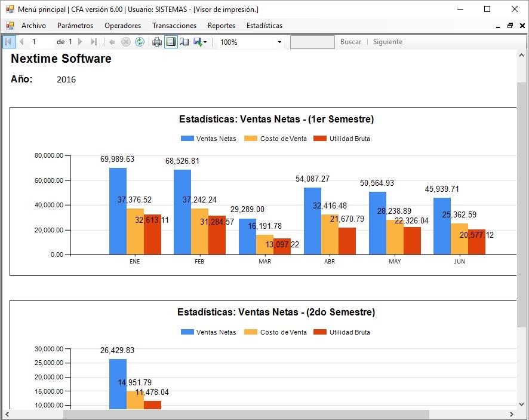Click value label 29,289.00
Image resolution: width=529 pixels, height=420 pixels.
coord(247,209)
